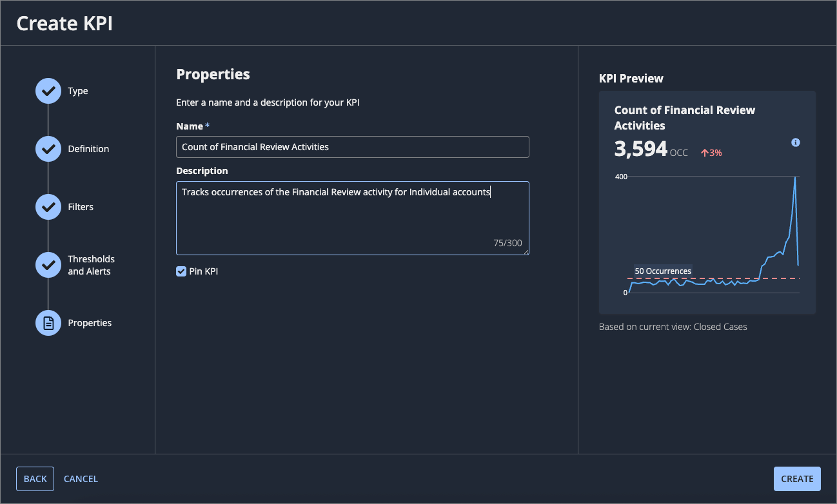Click the 50 Occurrences threshold label

click(x=663, y=271)
